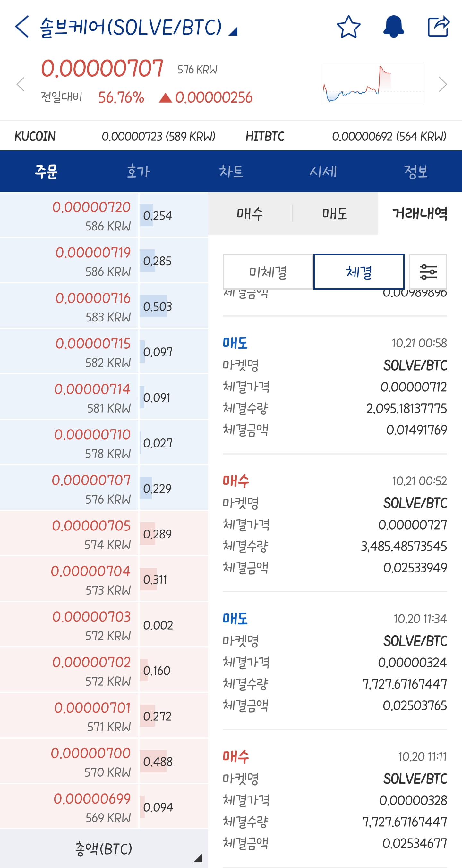This screenshot has height=868, width=462.
Task: Tap the 56.76% daily change
Action: (x=121, y=97)
